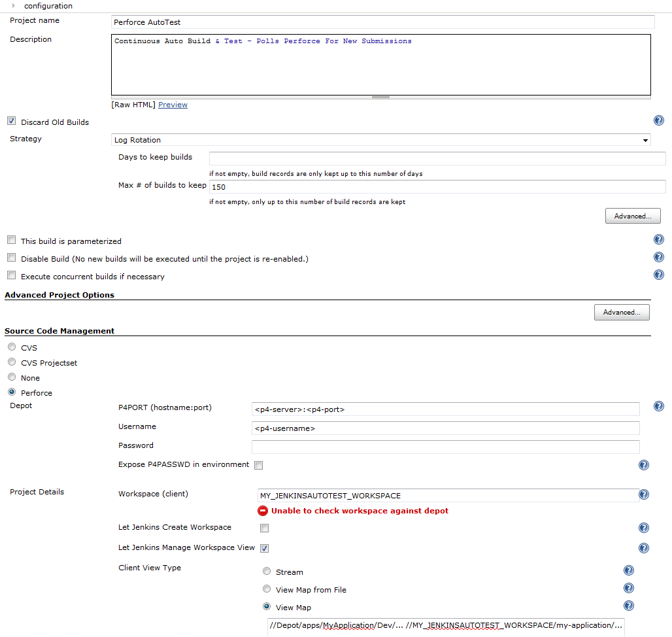Open the Log Rotation strategy dropdown
This screenshot has width=672, height=637.
click(x=380, y=140)
